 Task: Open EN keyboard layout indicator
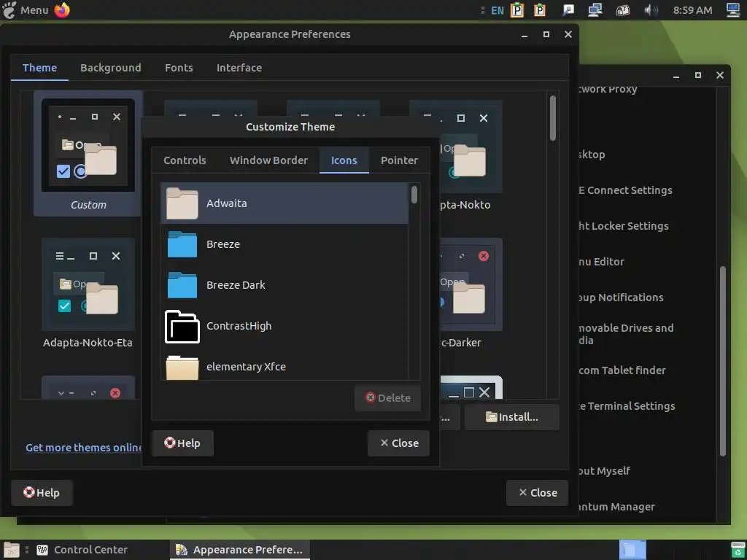pyautogui.click(x=497, y=10)
